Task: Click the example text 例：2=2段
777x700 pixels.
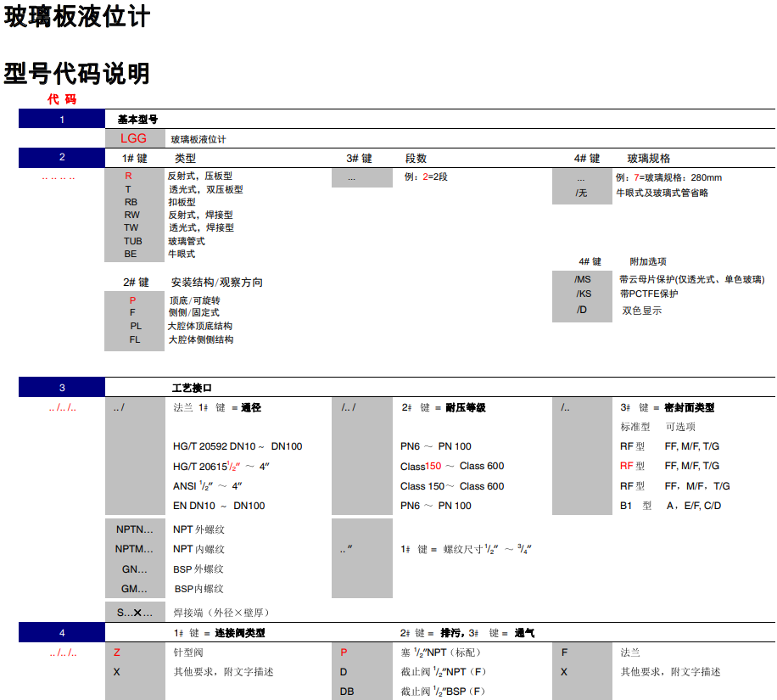Action: click(x=426, y=176)
